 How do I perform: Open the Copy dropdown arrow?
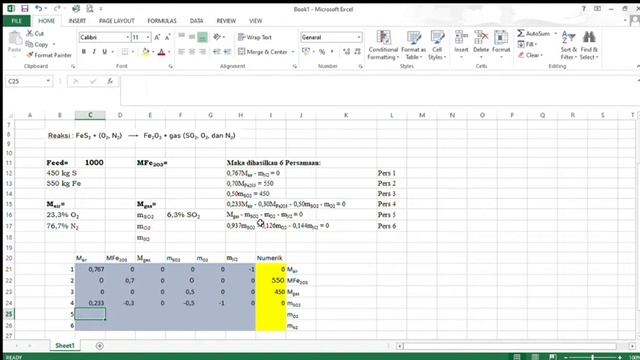coord(54,44)
